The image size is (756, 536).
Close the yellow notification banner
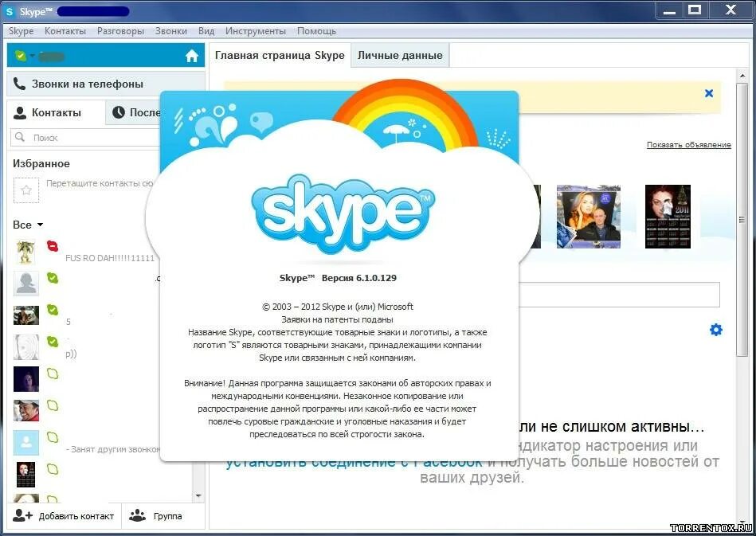[709, 93]
